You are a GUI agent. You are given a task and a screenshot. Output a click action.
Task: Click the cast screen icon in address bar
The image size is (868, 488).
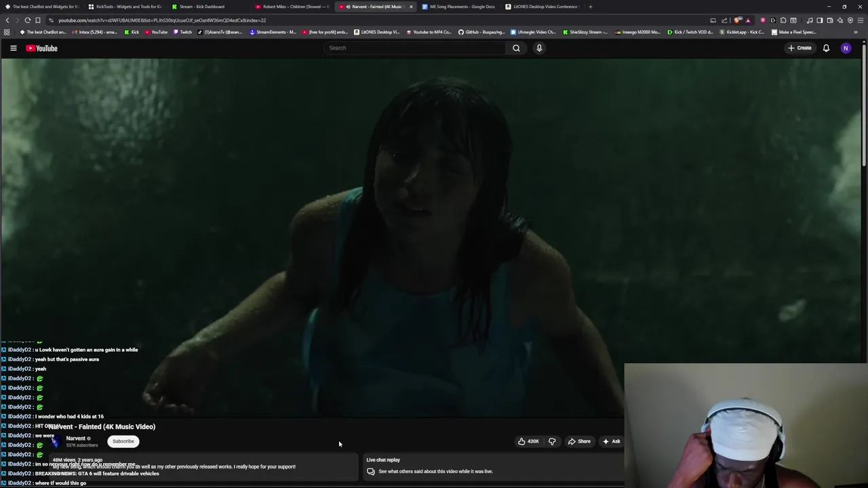tap(713, 20)
